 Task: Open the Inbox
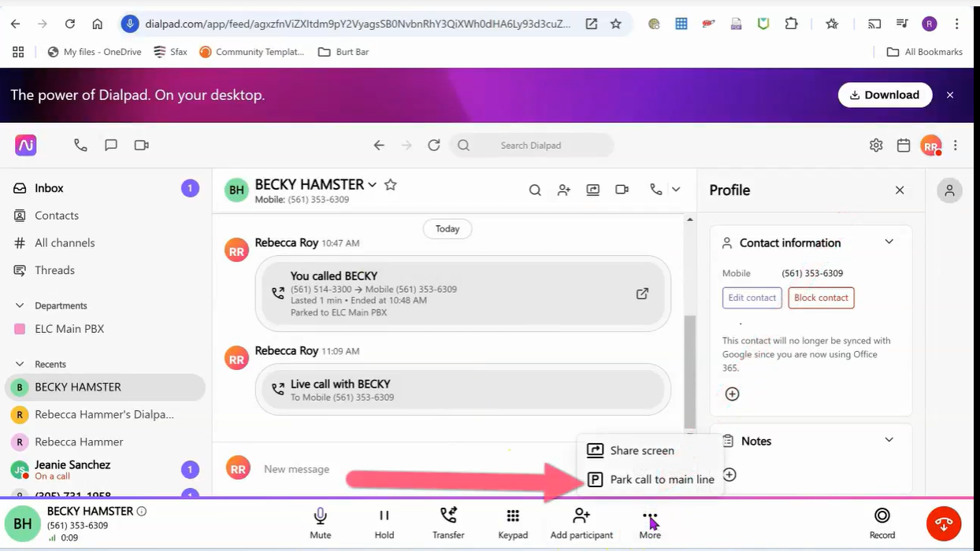pyautogui.click(x=105, y=188)
